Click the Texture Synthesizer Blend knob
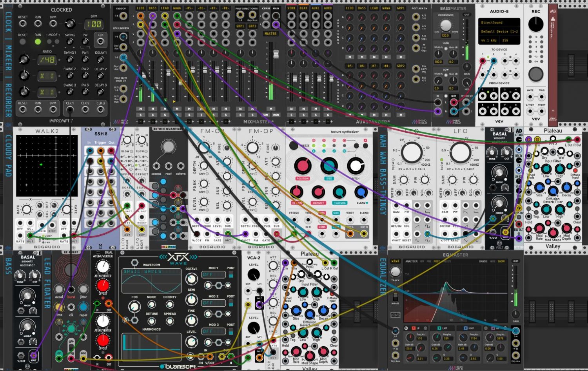Viewport: 588px width, 371px height. [x=361, y=192]
